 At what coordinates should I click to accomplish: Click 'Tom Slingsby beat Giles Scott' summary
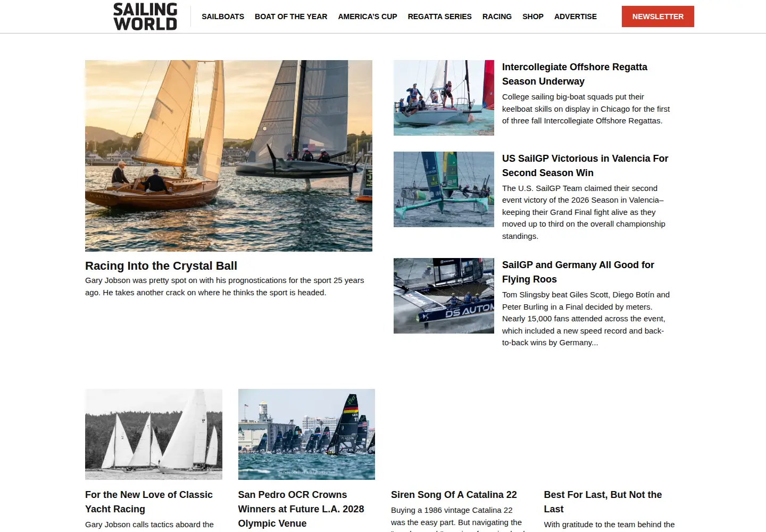point(586,319)
